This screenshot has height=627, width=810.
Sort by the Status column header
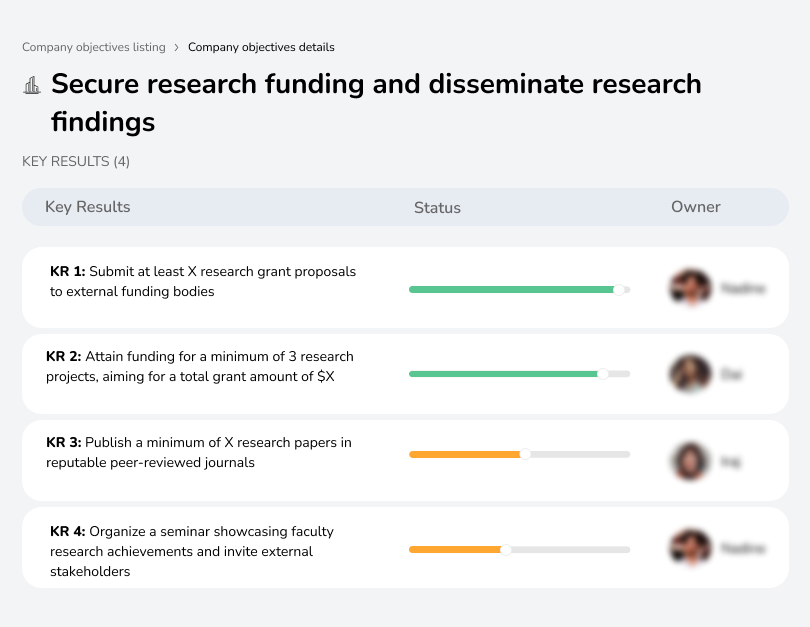pos(437,208)
